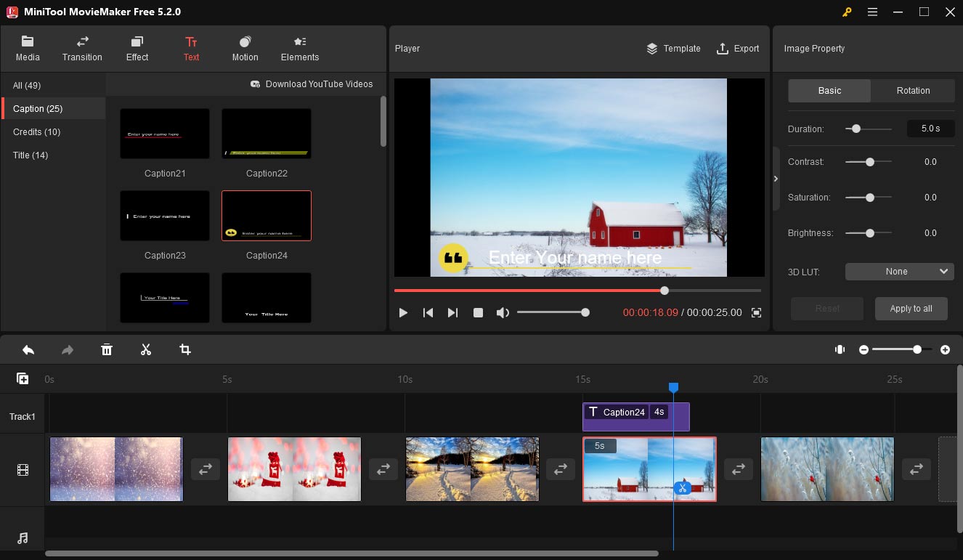Select the Caption21 thumbnail
Viewport: 963px width, 560px height.
(165, 134)
